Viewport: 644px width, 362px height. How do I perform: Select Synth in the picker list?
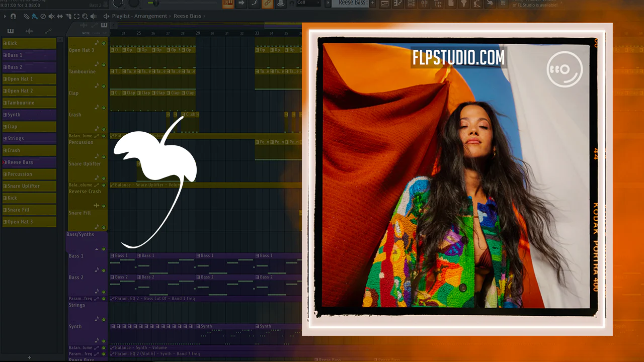tap(29, 115)
